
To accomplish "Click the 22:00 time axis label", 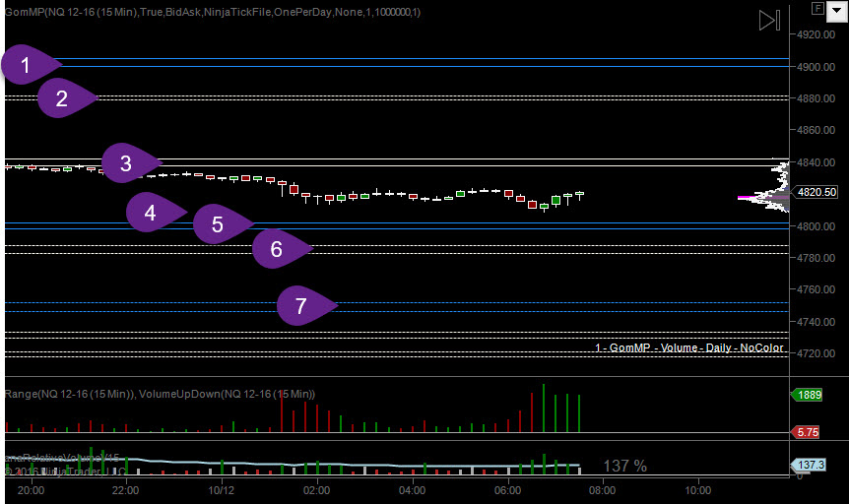I will click(126, 490).
